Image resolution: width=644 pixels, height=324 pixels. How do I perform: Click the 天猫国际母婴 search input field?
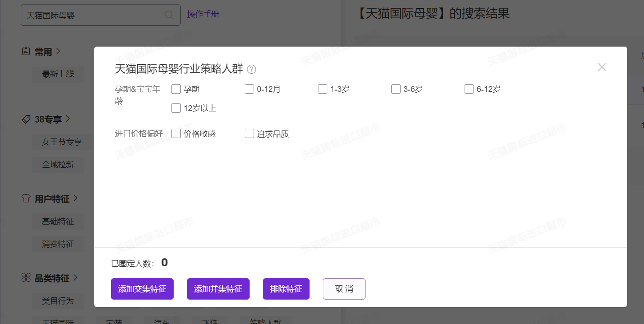[101, 15]
